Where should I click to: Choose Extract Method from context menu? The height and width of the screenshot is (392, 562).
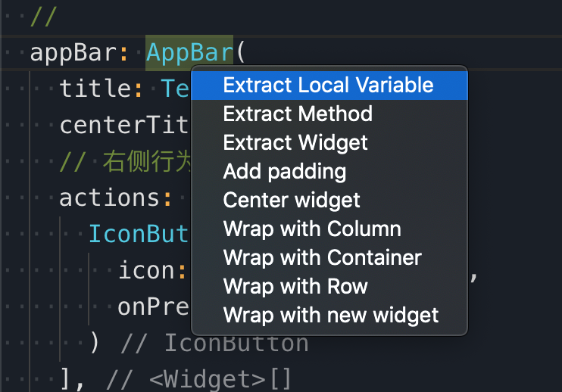coord(329,114)
